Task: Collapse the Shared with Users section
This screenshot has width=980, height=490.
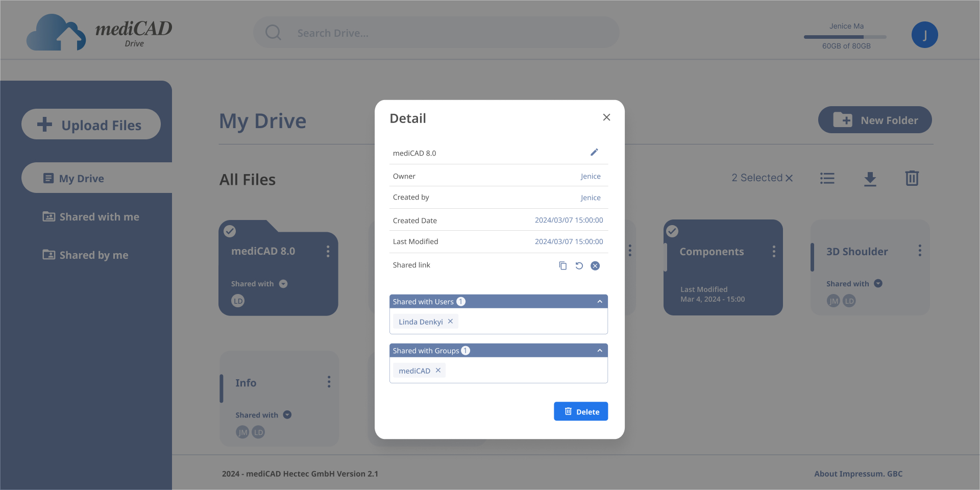Action: [x=600, y=302]
